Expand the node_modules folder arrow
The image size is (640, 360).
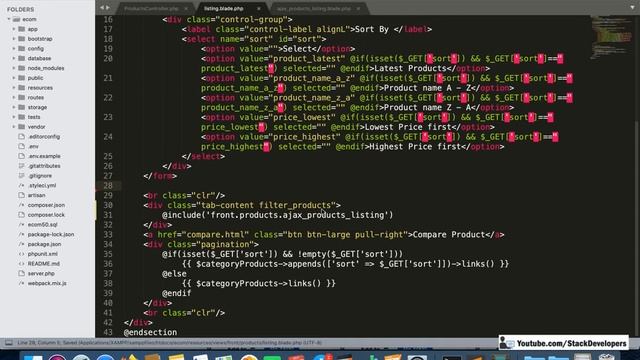click(14, 68)
